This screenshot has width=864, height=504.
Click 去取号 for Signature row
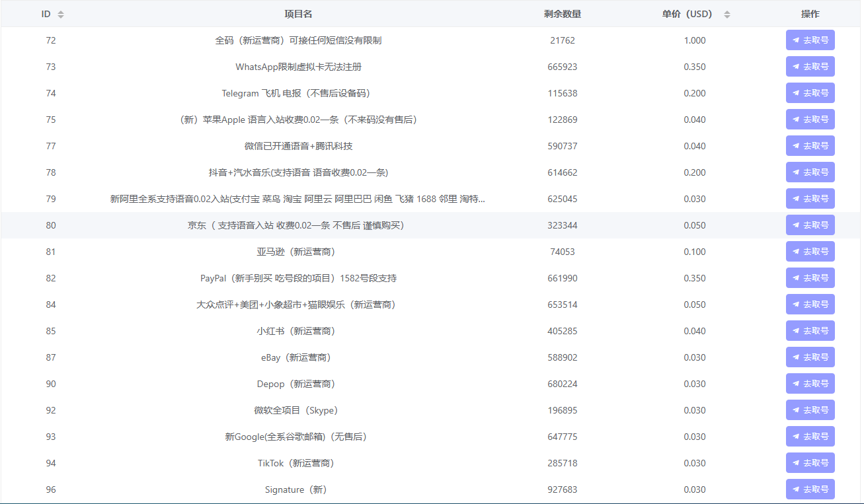(810, 489)
